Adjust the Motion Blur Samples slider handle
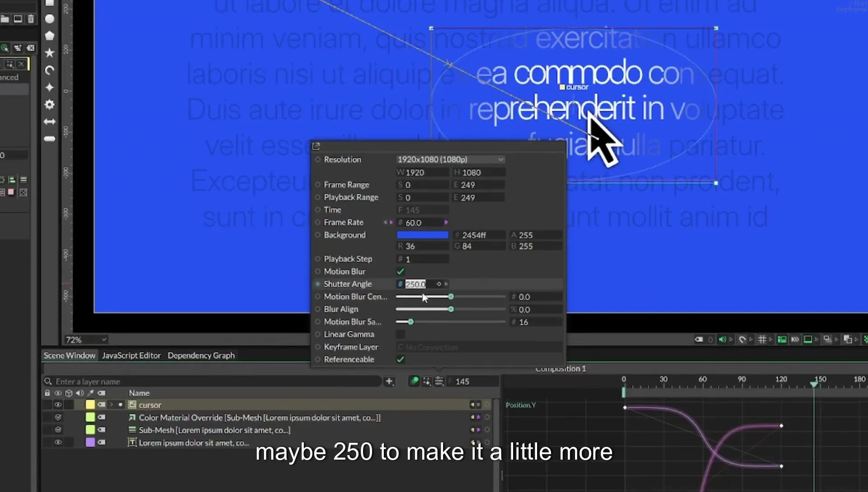 pos(410,322)
